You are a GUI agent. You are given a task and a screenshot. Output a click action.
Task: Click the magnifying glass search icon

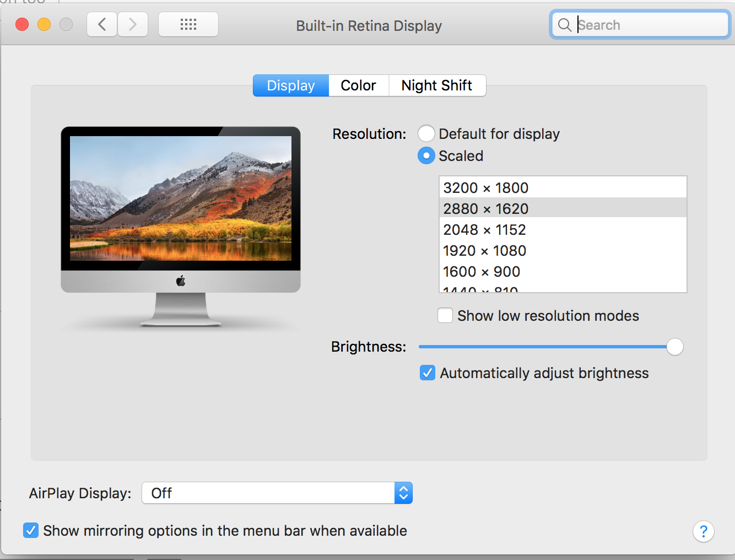pyautogui.click(x=565, y=25)
